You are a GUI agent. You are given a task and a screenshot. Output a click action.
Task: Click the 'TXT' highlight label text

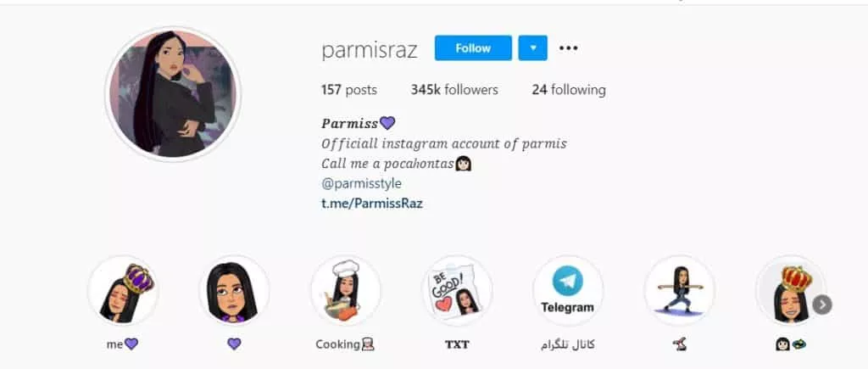coord(457,344)
